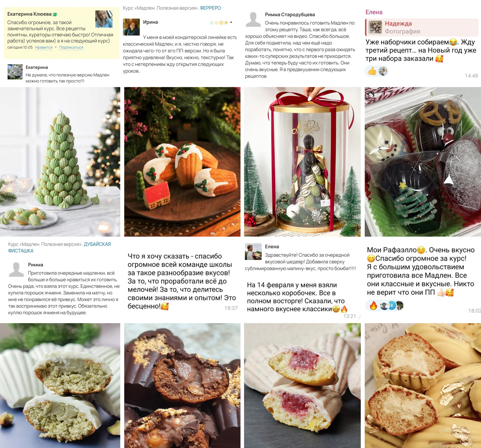Open the 'ФЕРРЕРО' lesson link

210,8
